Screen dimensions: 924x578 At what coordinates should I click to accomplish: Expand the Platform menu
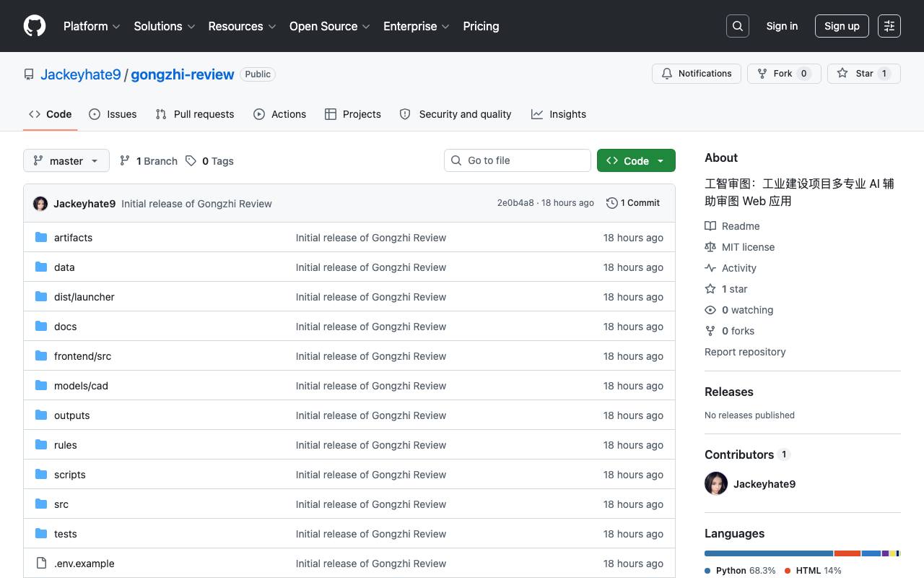click(92, 26)
